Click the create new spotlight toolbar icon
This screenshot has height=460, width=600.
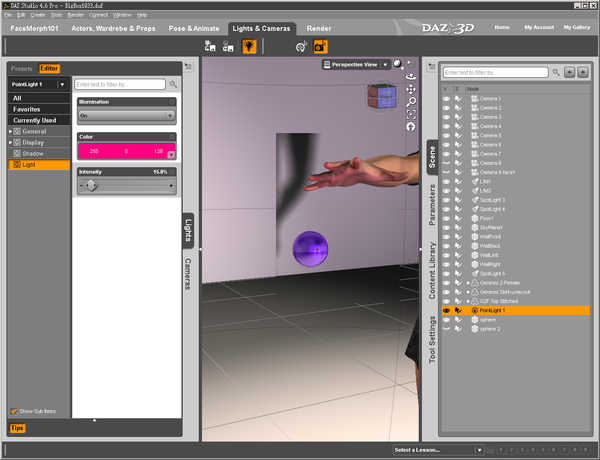coord(228,46)
